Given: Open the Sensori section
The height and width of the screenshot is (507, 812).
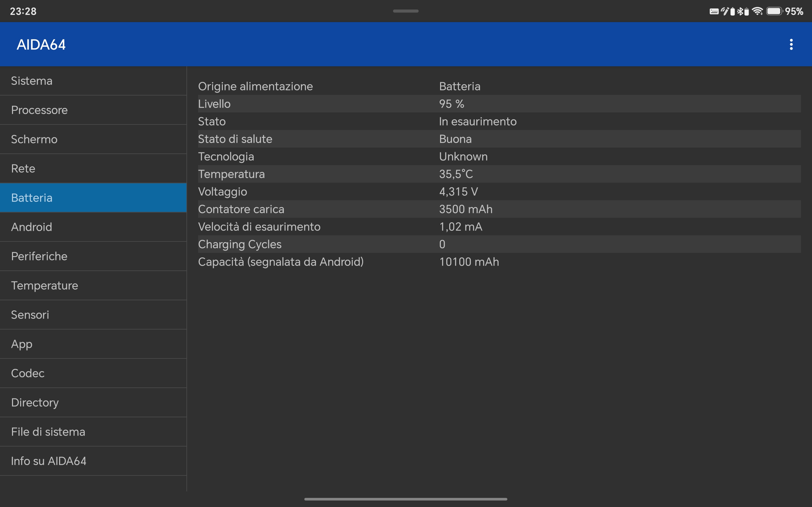Looking at the screenshot, I should (93, 315).
